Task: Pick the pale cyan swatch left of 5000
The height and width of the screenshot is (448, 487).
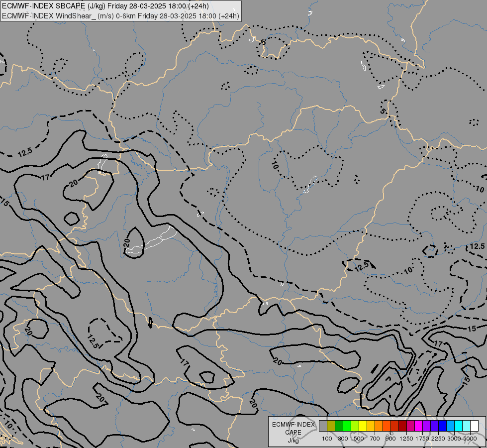Action: (x=467, y=426)
